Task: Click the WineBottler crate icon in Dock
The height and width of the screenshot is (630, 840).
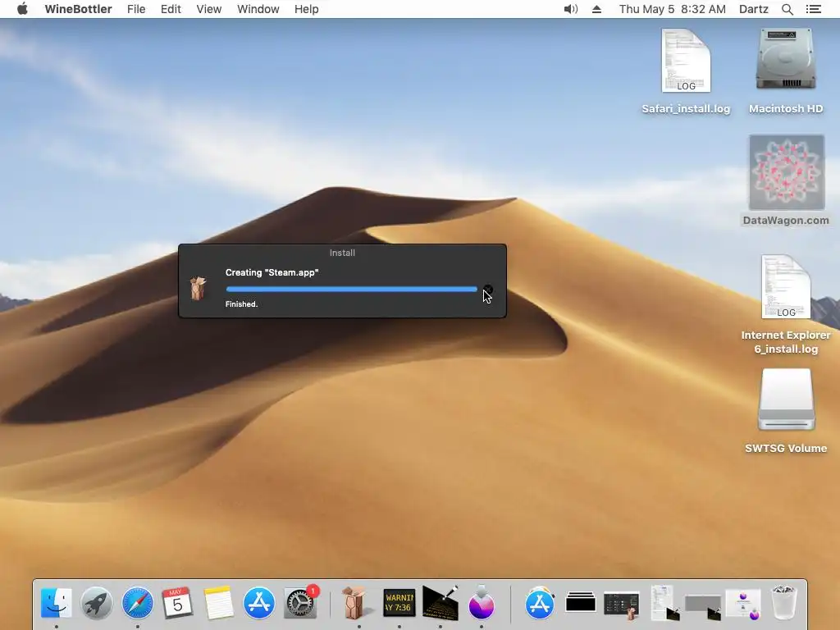Action: tap(354, 603)
